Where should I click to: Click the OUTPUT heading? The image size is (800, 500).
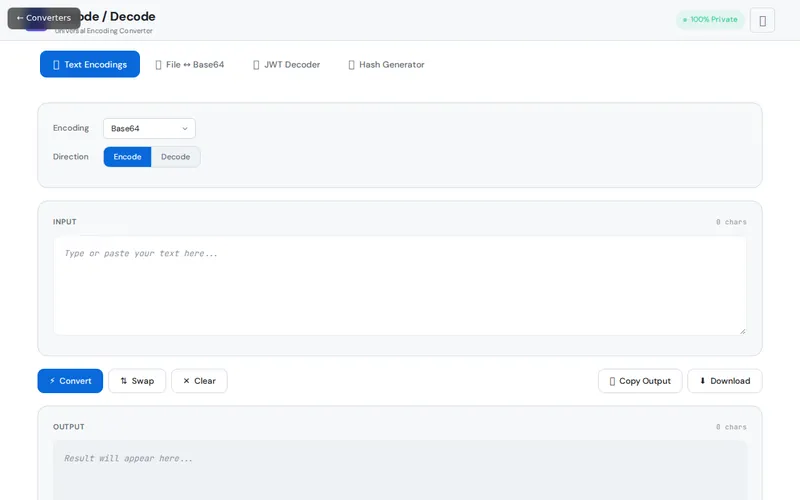tap(69, 427)
